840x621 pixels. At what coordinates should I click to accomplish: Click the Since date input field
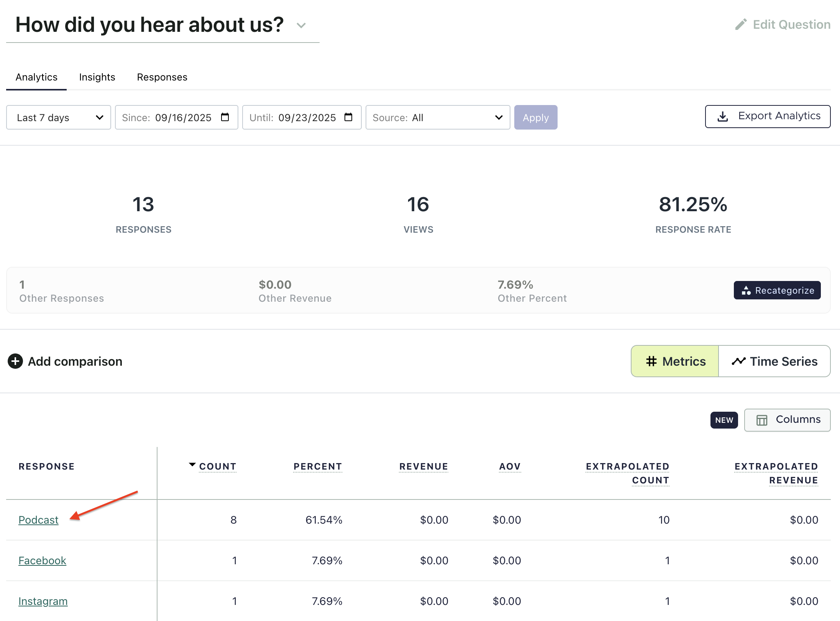183,117
